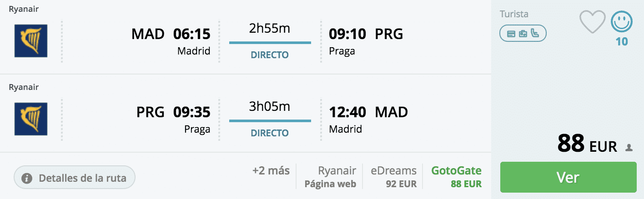Click the baggage suitcase icon
644x199 pixels.
coord(523,33)
